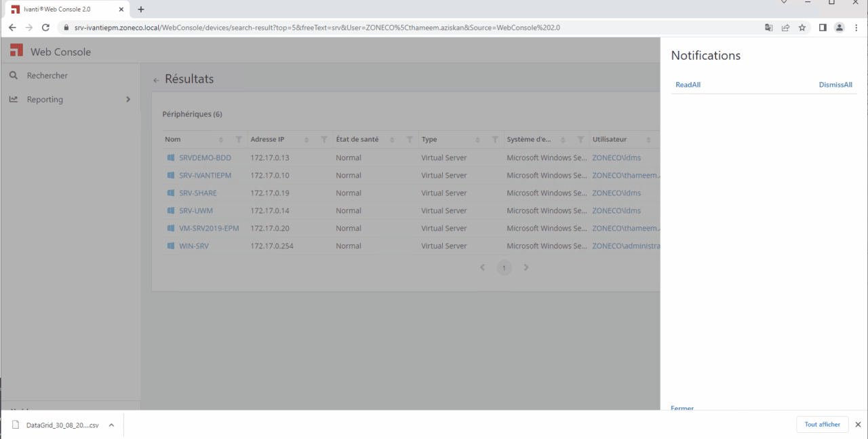
Task: Click Fermer in Notifications panel
Action: [x=682, y=408]
